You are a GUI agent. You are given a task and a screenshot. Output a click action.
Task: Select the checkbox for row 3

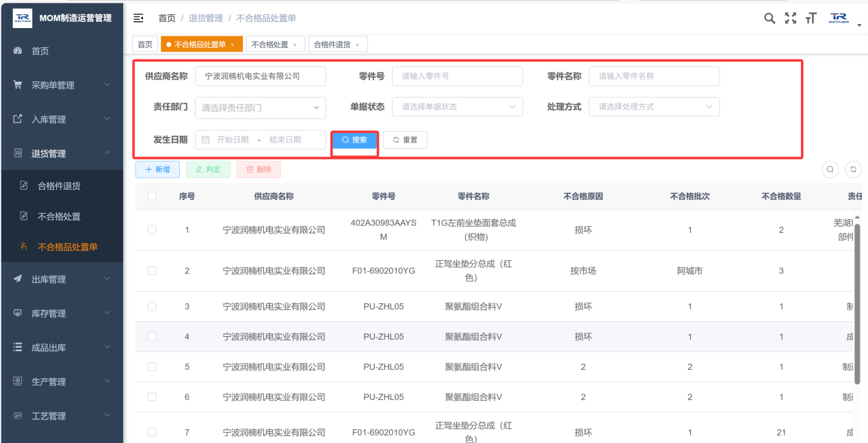(x=152, y=307)
